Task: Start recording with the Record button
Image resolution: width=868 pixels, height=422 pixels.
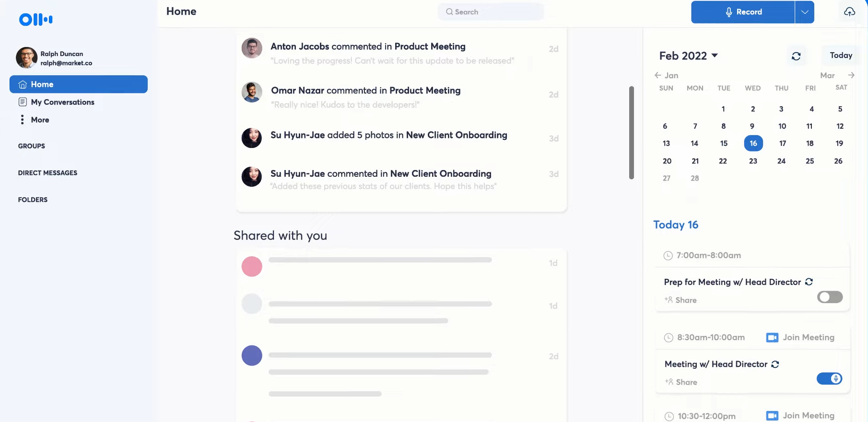Action: (743, 12)
